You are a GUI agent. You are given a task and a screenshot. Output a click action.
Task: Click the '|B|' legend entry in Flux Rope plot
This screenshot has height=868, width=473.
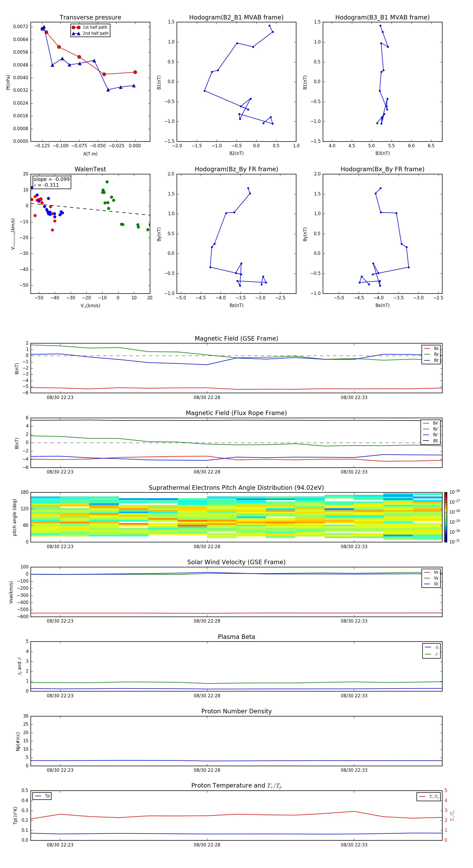[x=431, y=441]
